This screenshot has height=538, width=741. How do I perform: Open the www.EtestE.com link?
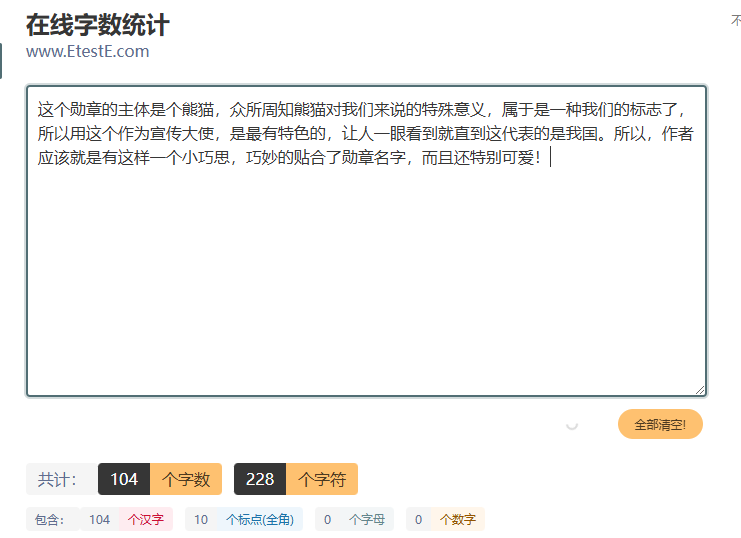[x=87, y=51]
